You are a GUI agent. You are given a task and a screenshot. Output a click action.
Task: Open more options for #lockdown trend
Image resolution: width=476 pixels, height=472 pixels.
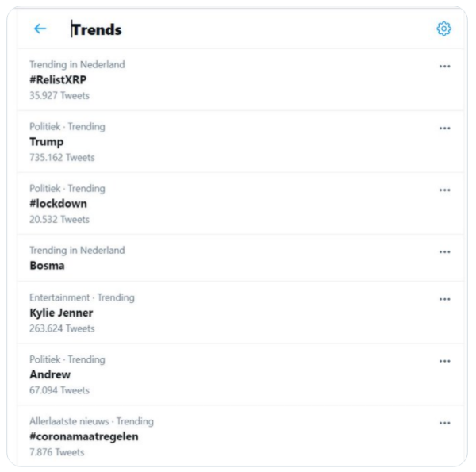point(445,190)
